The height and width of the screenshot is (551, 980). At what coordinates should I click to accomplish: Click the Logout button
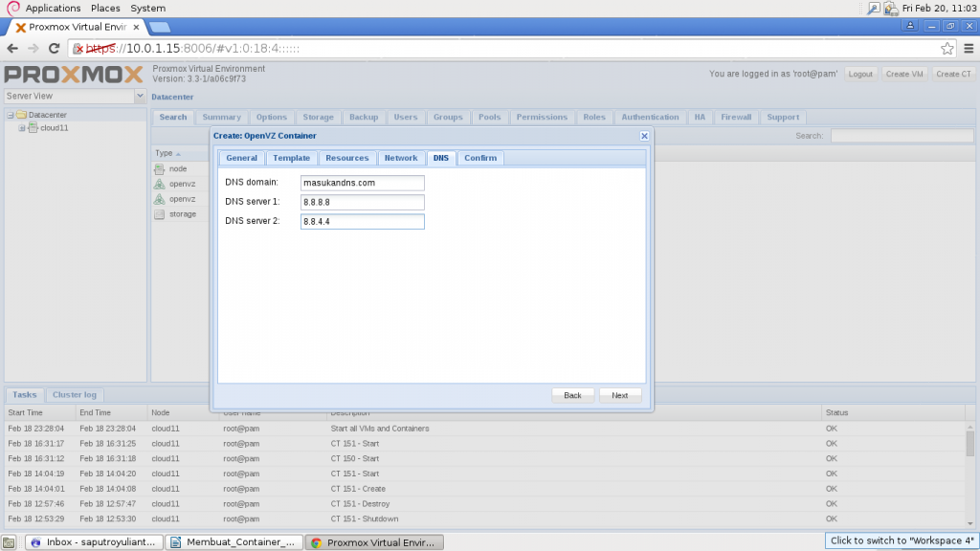(x=860, y=74)
